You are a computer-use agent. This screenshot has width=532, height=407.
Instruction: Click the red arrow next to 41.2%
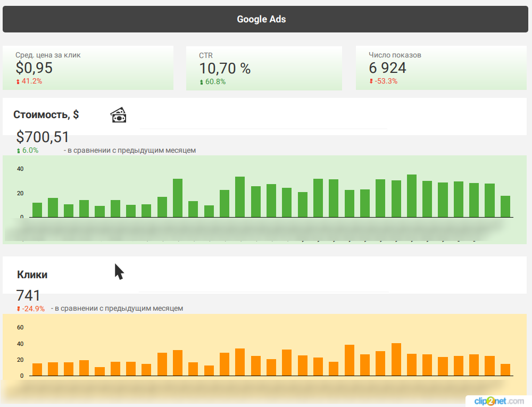click(x=18, y=81)
